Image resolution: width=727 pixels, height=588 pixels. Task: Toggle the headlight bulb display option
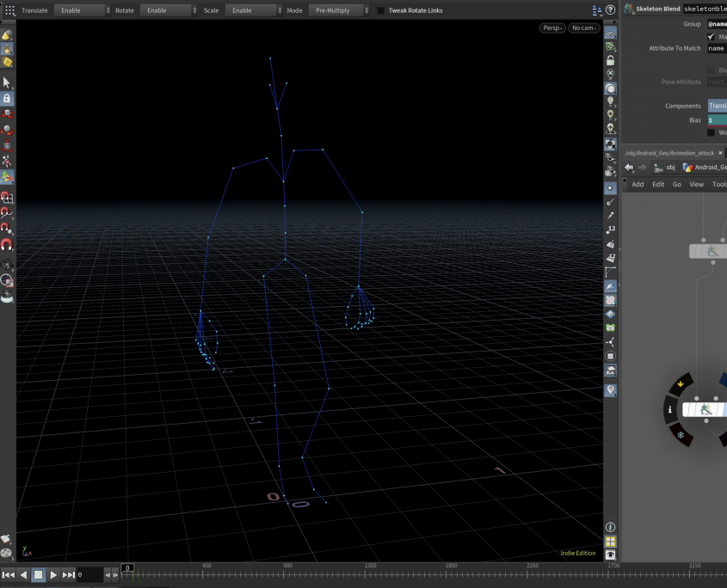[x=611, y=101]
